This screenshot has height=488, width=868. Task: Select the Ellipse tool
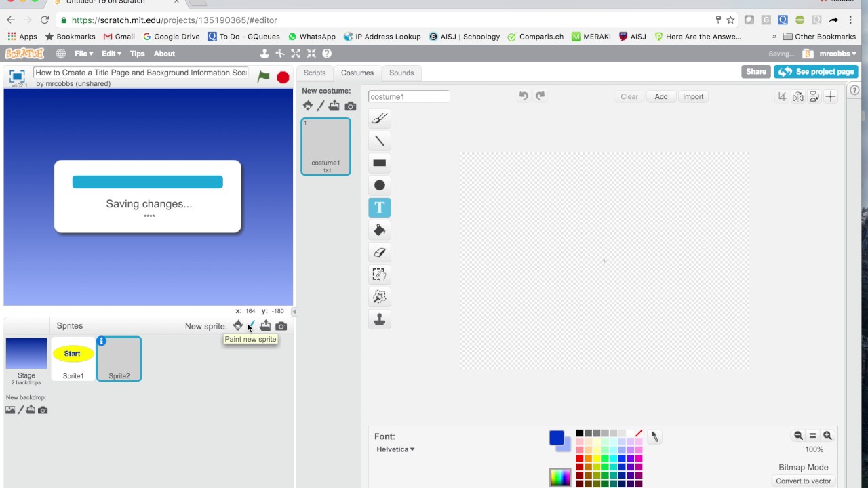point(380,186)
